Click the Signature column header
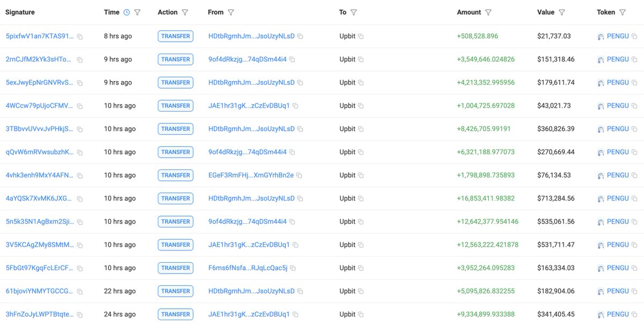644x325 pixels. point(20,12)
